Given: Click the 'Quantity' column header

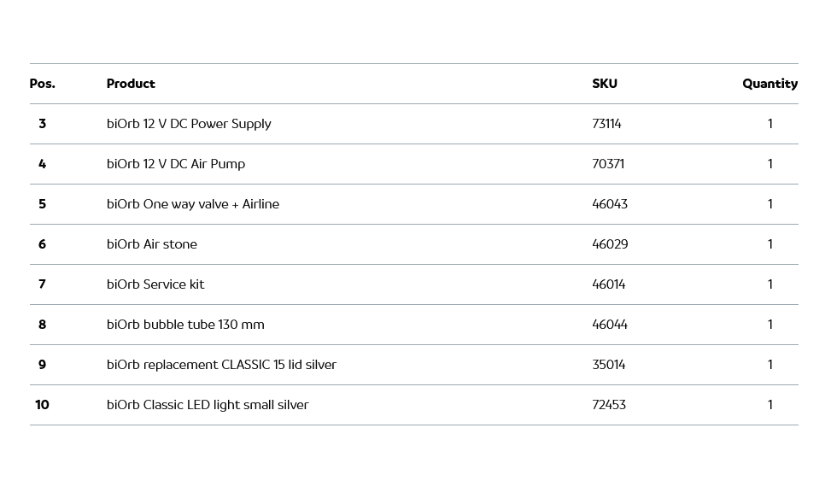Looking at the screenshot, I should pyautogui.click(x=770, y=84).
